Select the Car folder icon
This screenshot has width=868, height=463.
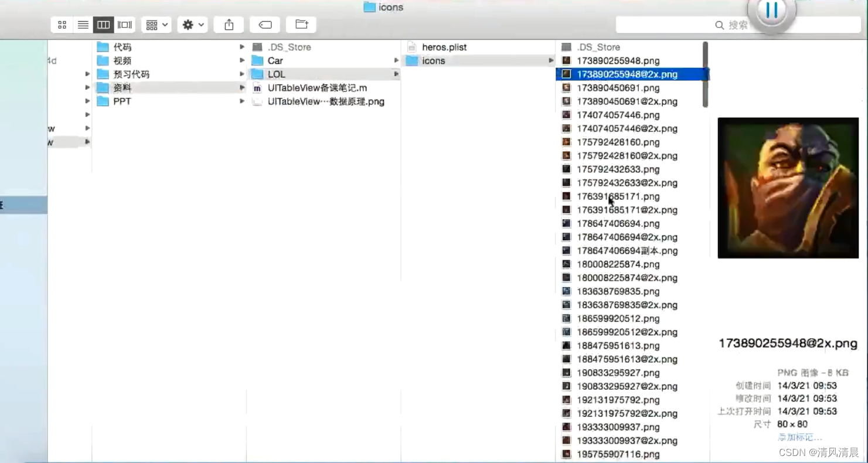click(x=257, y=60)
